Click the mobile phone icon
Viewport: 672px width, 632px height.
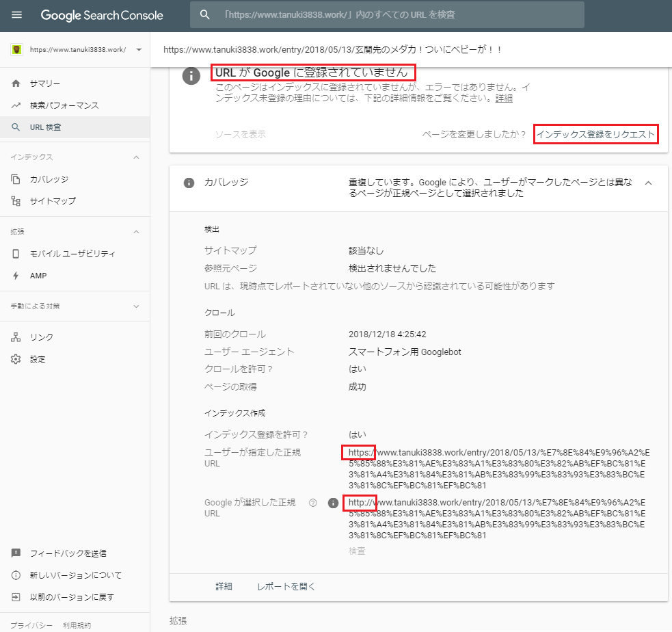click(x=16, y=254)
